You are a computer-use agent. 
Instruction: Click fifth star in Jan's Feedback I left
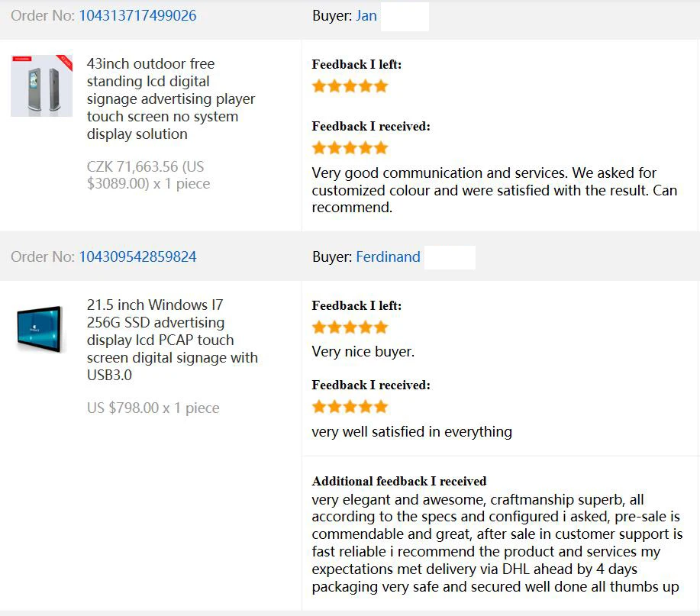[381, 85]
